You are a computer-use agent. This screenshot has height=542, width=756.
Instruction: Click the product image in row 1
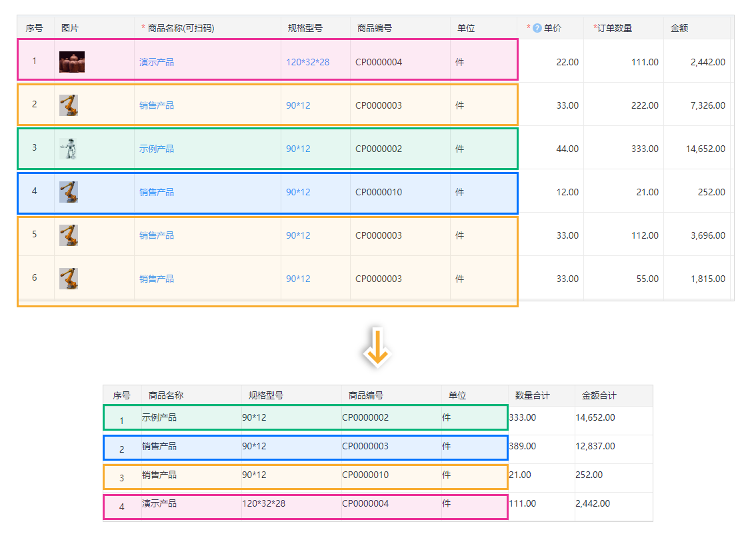[x=72, y=61]
